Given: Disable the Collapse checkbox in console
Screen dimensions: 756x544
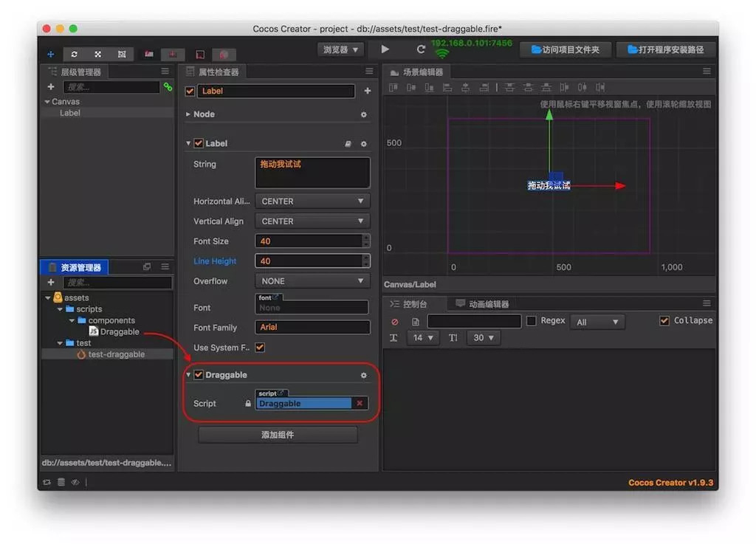Looking at the screenshot, I should (x=664, y=320).
